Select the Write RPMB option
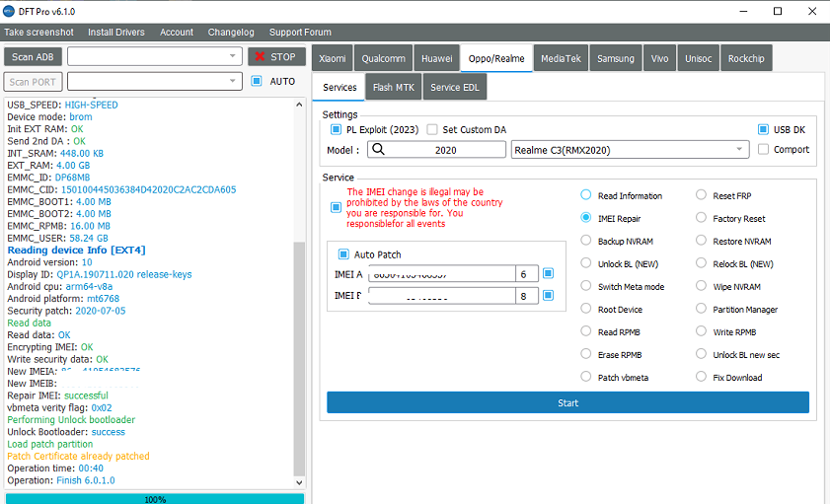The image size is (830, 504). tap(701, 331)
